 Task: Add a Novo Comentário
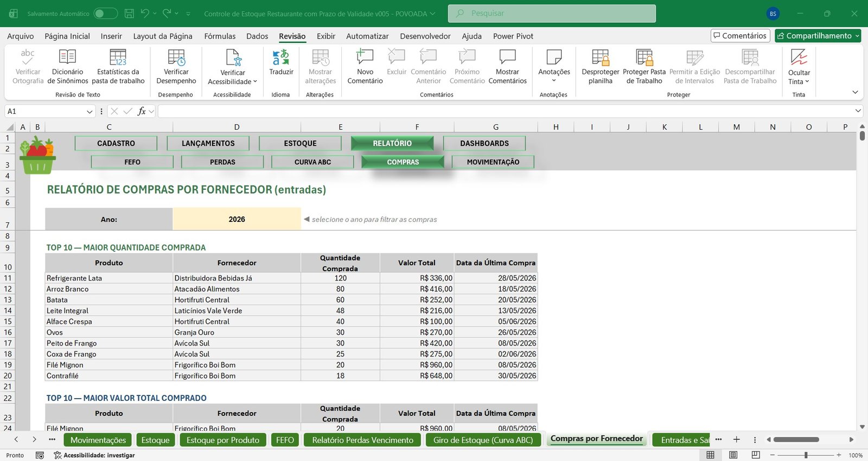tap(365, 66)
